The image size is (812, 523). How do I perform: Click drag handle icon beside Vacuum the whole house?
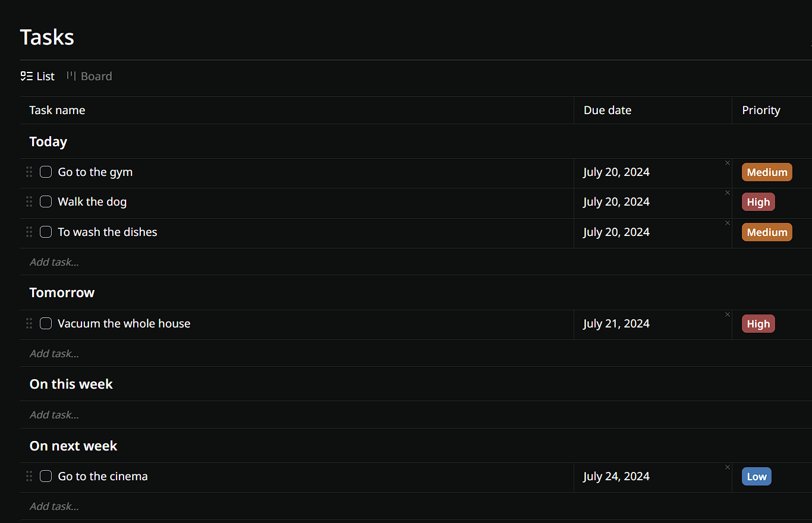coord(29,324)
